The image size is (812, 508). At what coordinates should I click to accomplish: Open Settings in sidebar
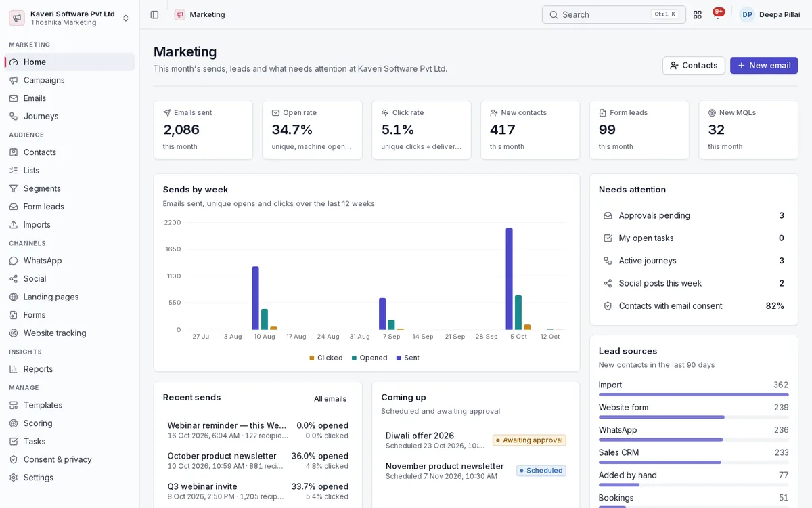(x=70, y=478)
